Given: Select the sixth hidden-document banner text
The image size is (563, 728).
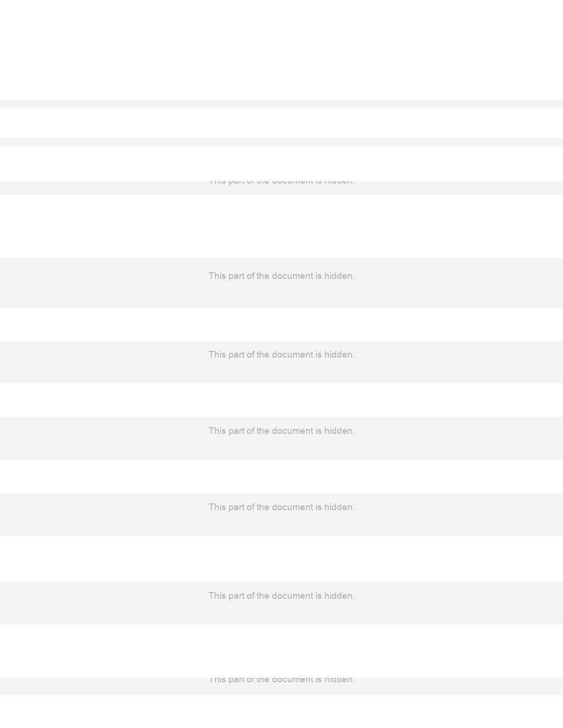Looking at the screenshot, I should 281,596.
